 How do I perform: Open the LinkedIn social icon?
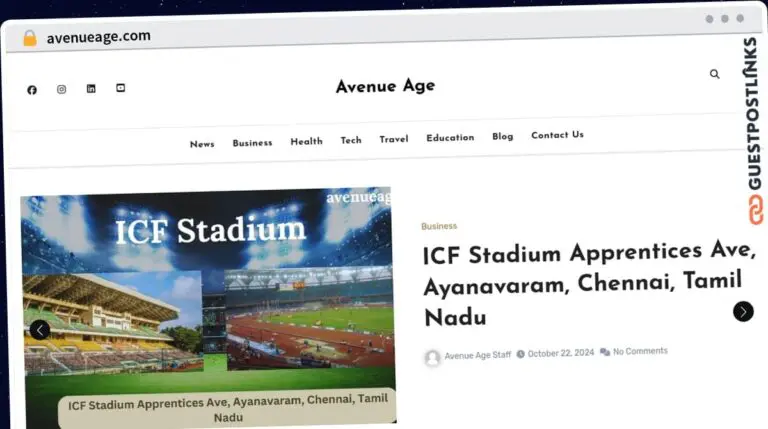pyautogui.click(x=91, y=89)
